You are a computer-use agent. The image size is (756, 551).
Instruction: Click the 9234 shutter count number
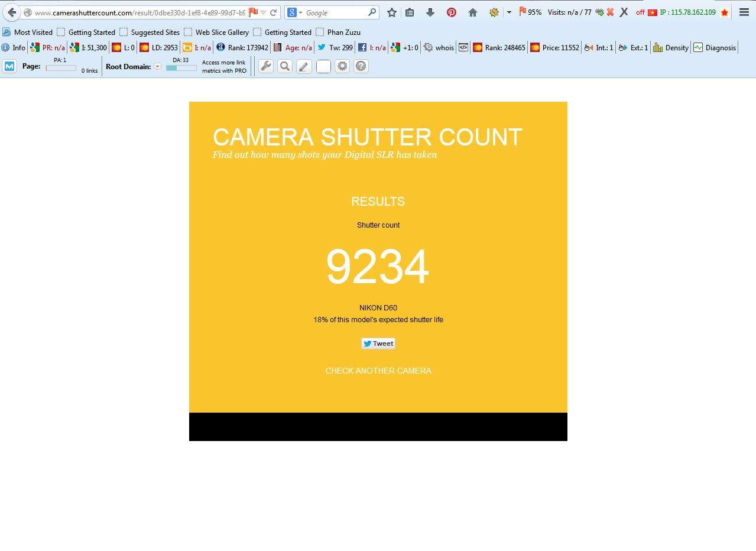tap(378, 267)
